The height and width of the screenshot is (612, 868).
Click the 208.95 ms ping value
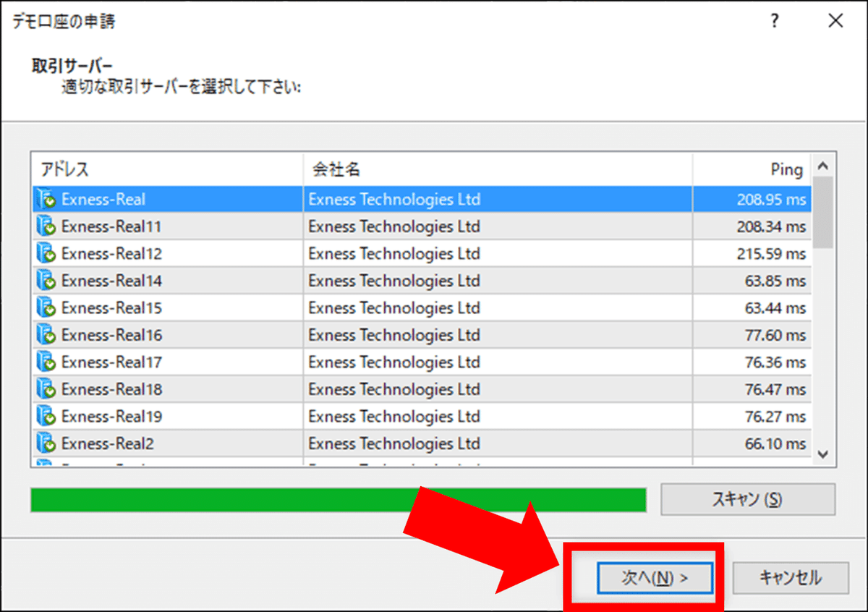[771, 200]
